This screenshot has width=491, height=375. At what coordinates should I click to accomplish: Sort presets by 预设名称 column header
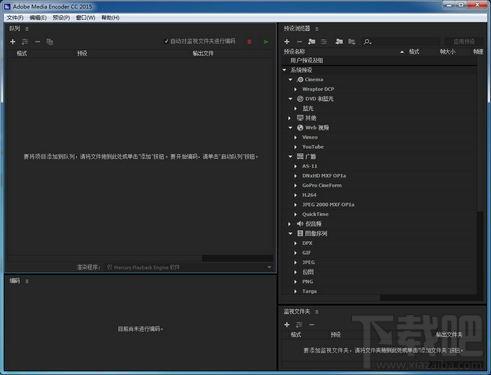[294, 52]
